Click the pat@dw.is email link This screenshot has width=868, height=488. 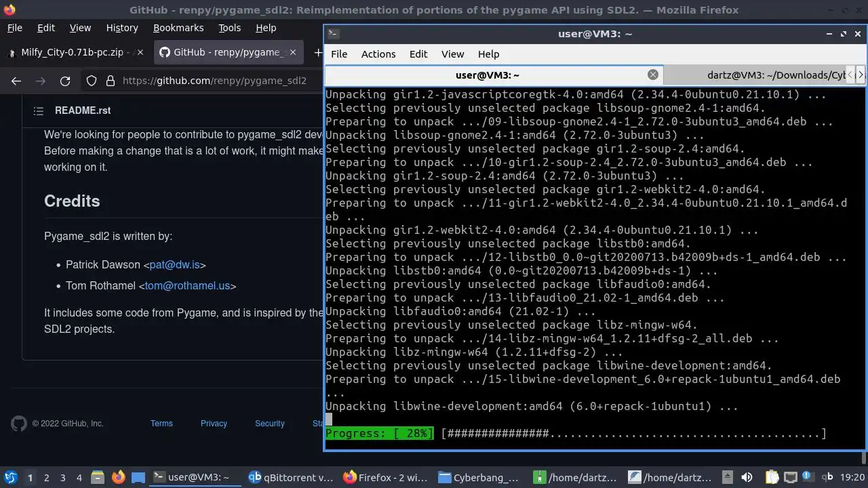[174, 265]
